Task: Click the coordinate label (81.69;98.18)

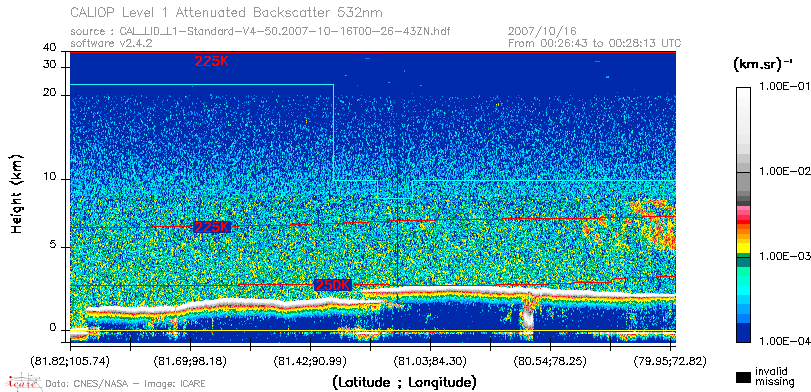Action: tap(191, 360)
